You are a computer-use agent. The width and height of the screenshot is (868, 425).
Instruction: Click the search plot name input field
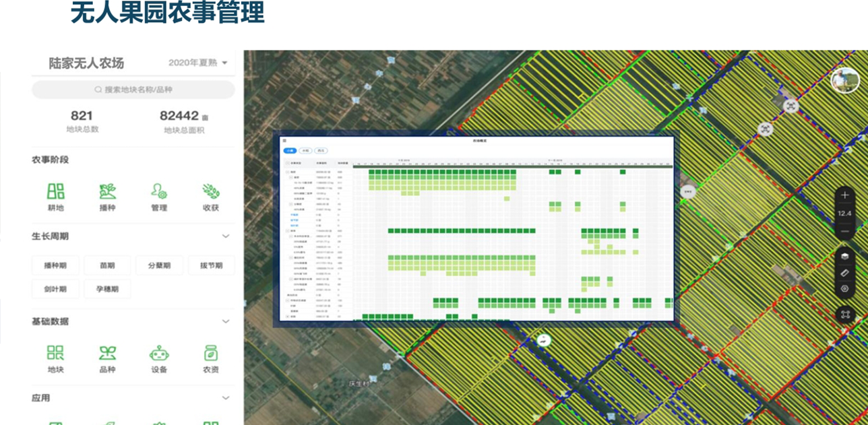pos(133,90)
